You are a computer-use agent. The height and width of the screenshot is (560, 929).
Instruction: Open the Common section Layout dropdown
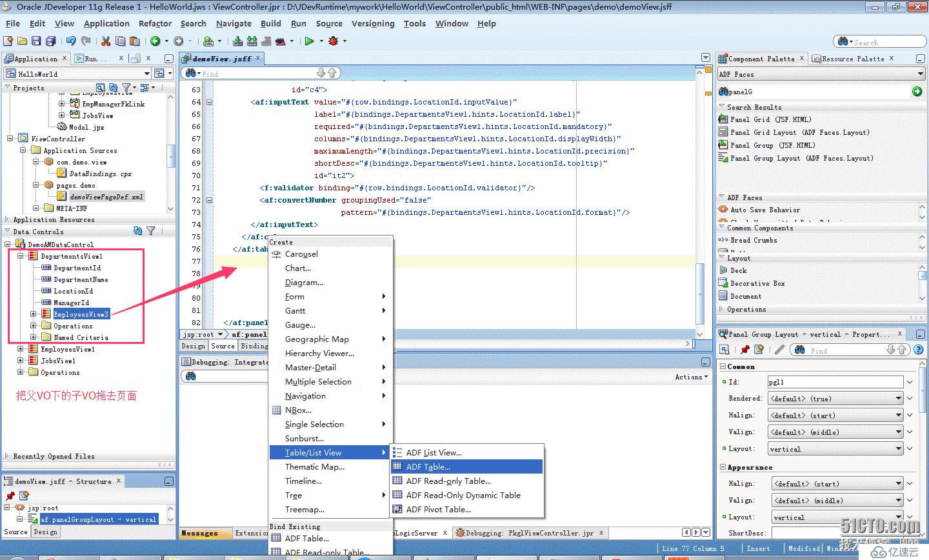point(899,449)
